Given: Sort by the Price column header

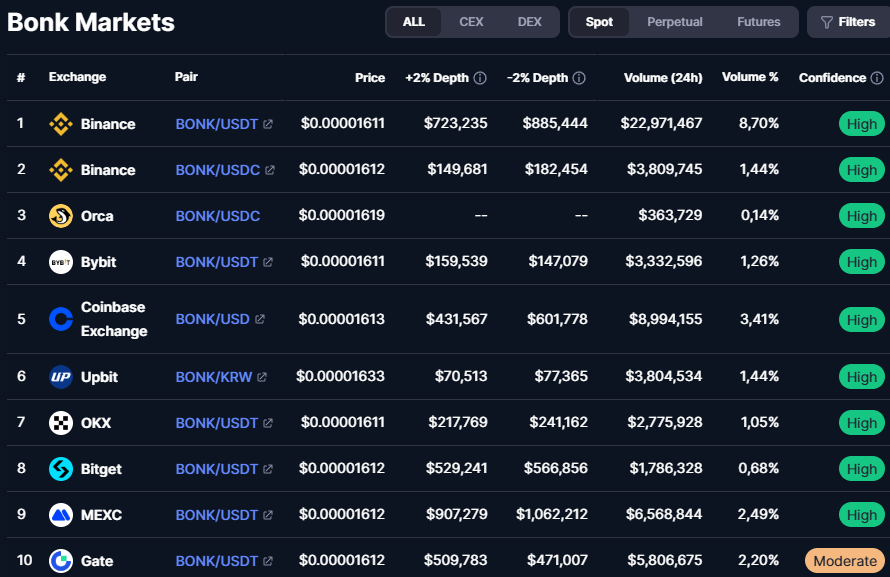Looking at the screenshot, I should coord(370,78).
